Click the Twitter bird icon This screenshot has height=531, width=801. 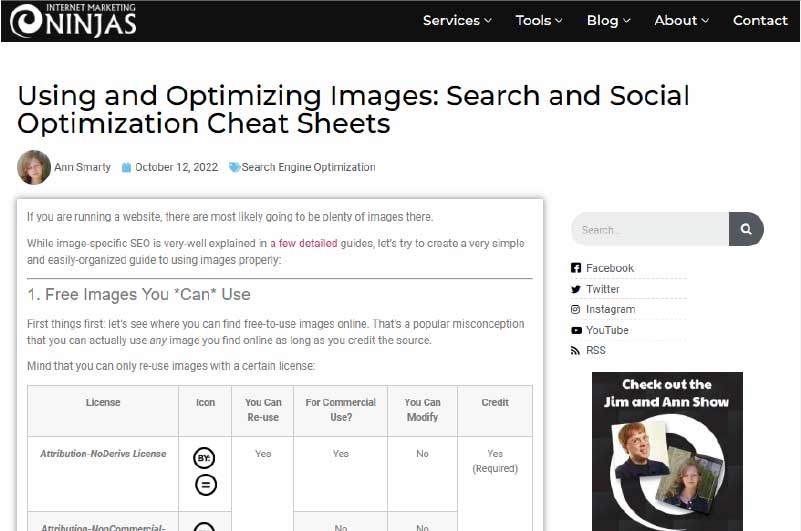(x=576, y=289)
